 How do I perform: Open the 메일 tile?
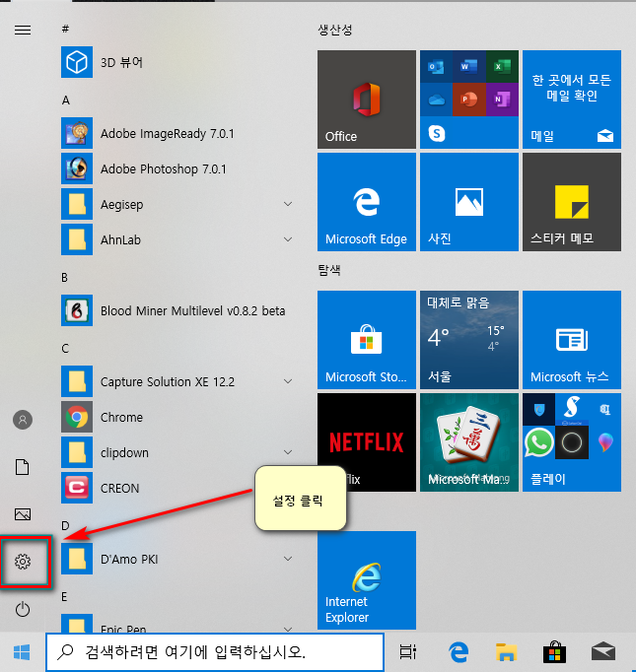tap(572, 100)
